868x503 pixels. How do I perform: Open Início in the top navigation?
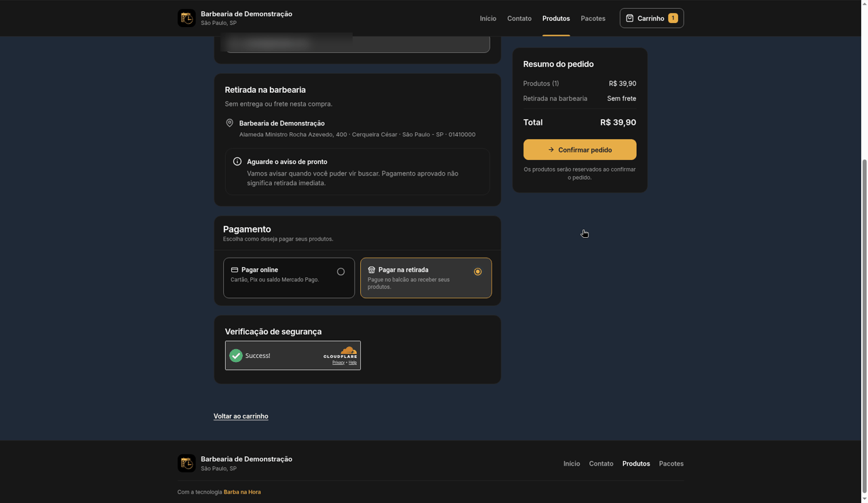click(x=488, y=18)
